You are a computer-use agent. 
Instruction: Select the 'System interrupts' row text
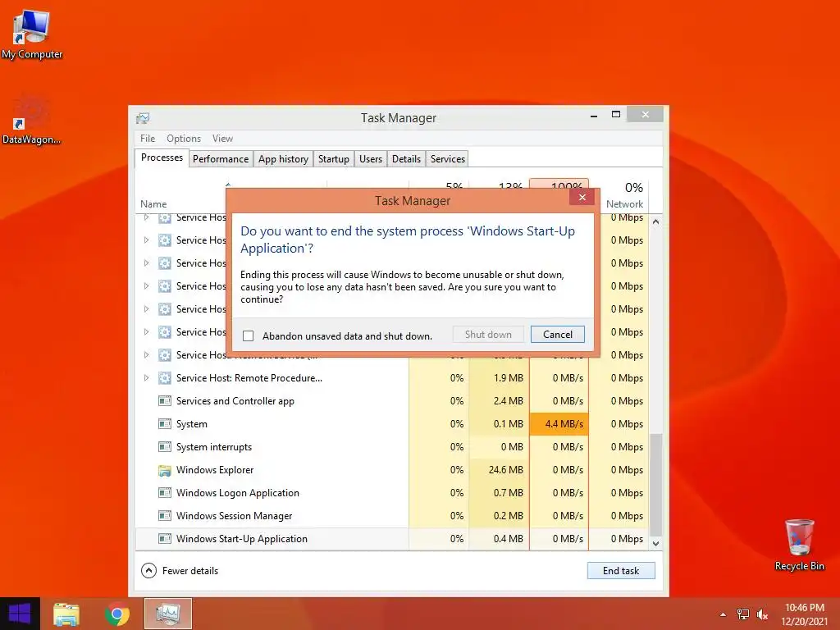coord(214,447)
